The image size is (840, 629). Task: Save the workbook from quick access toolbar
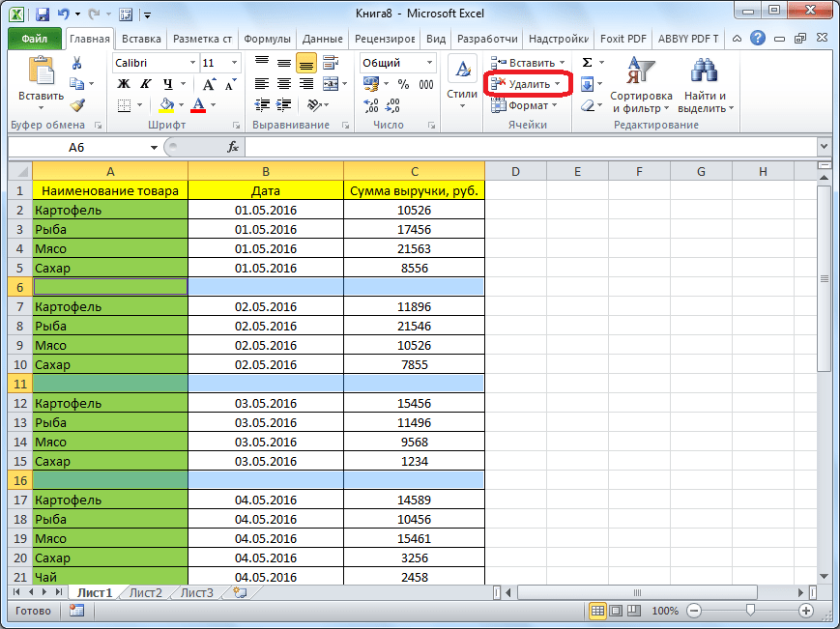click(42, 14)
